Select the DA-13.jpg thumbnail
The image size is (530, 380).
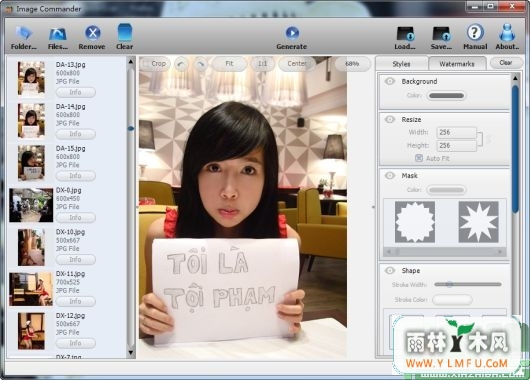click(x=31, y=78)
